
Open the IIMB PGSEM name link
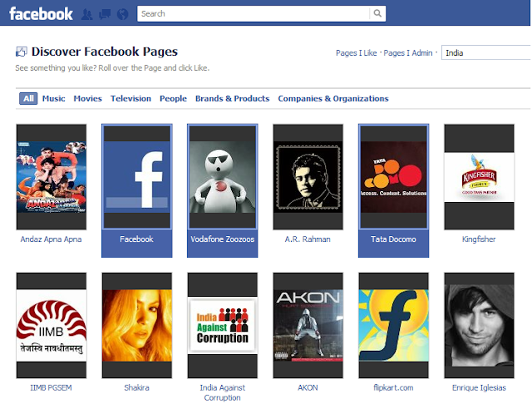coord(51,387)
